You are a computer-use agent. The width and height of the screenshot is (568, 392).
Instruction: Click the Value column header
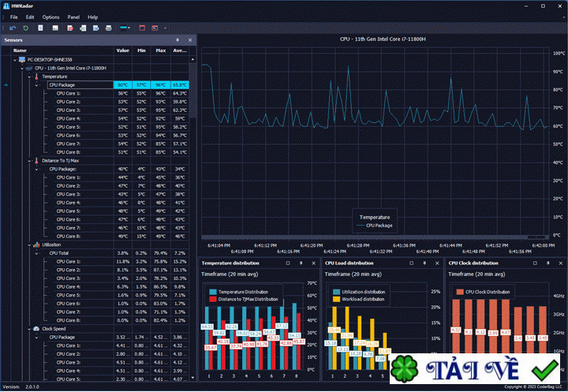tap(122, 50)
